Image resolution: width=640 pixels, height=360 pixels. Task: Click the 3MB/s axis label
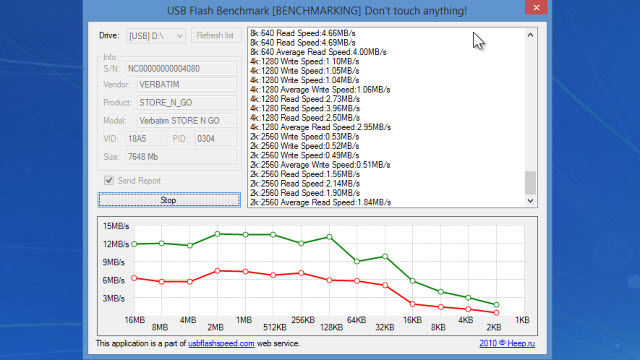[113, 298]
